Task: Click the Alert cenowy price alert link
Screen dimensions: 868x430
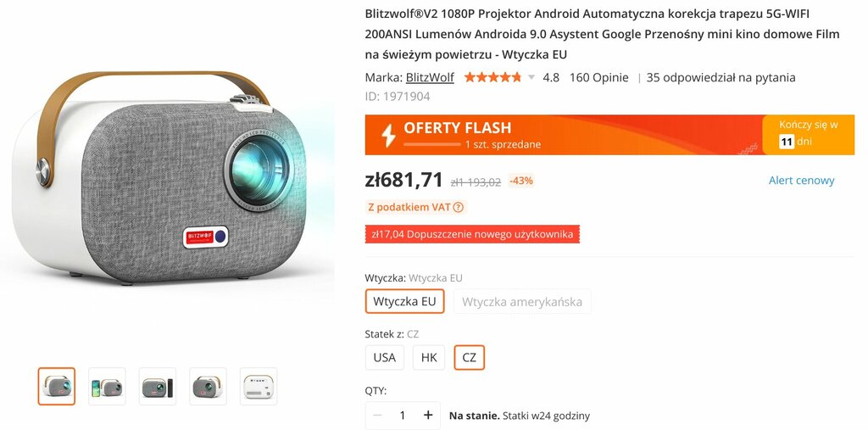Action: (801, 180)
